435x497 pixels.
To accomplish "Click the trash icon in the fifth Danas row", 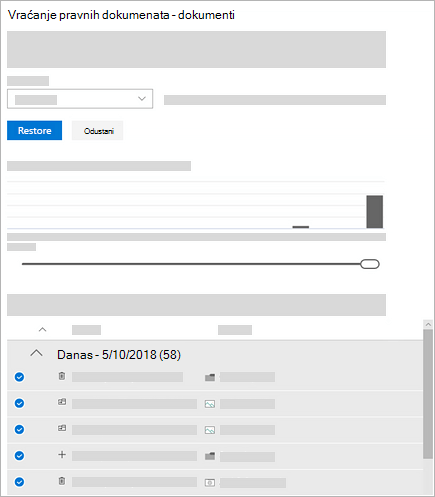I will pos(62,481).
